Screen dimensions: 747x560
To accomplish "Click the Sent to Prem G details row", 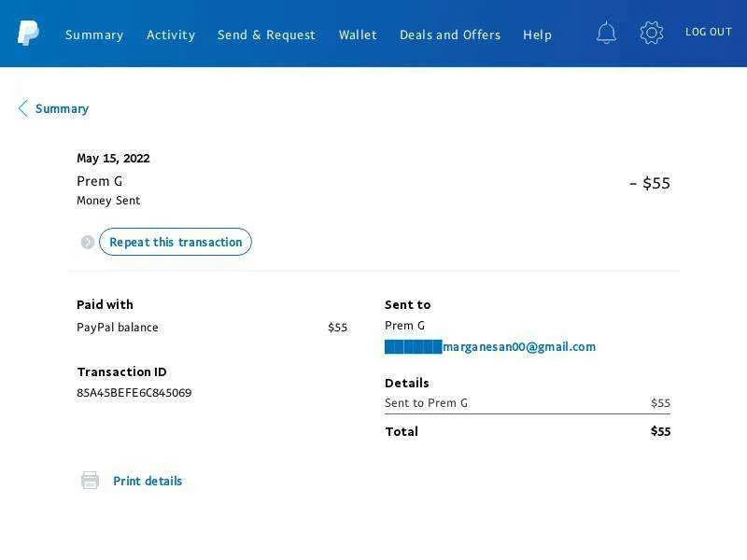I will click(x=528, y=403).
